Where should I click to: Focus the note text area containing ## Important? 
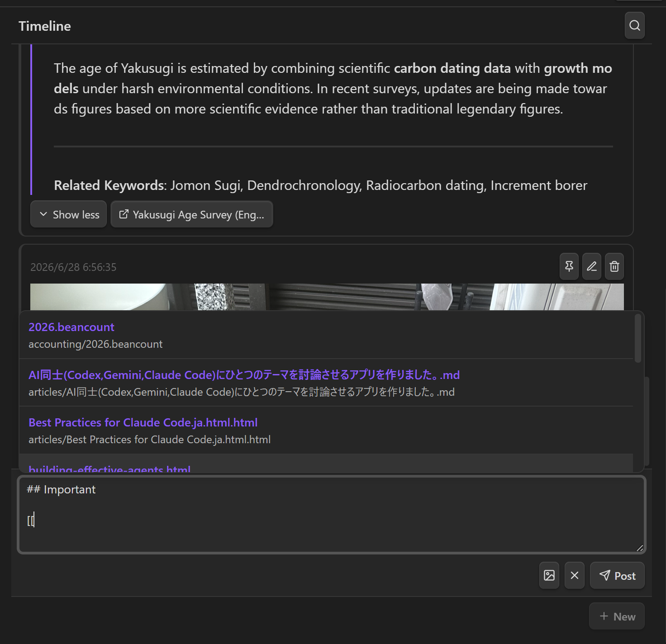332,515
